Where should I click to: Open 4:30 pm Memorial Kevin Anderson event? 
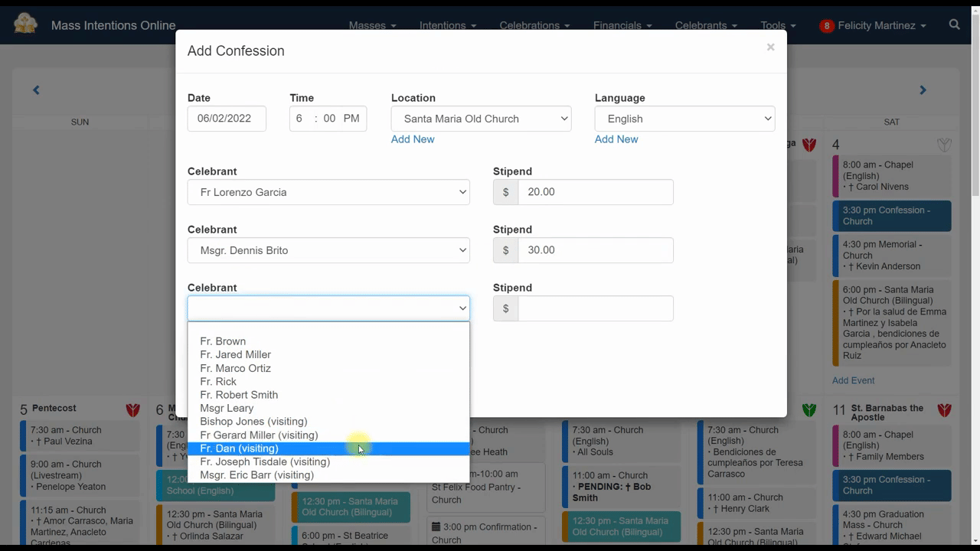(x=892, y=256)
